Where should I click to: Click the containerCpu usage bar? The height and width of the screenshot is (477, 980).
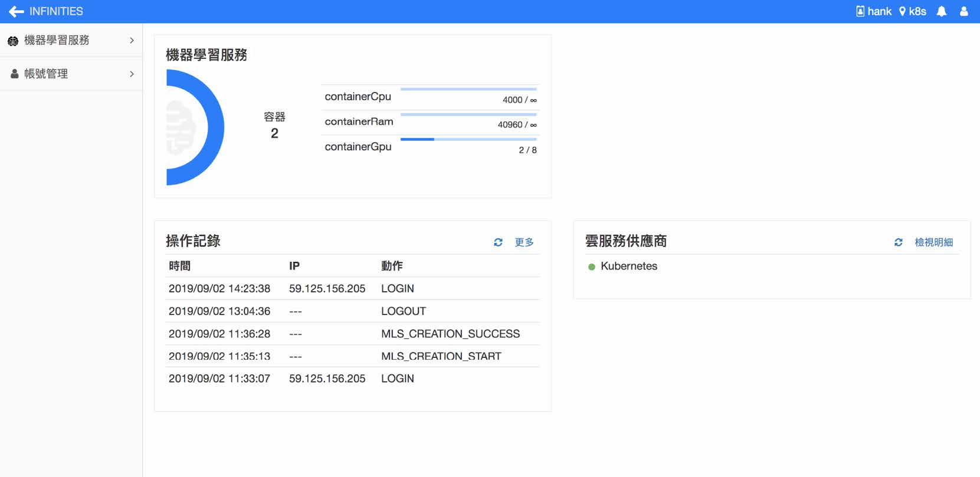click(x=468, y=89)
